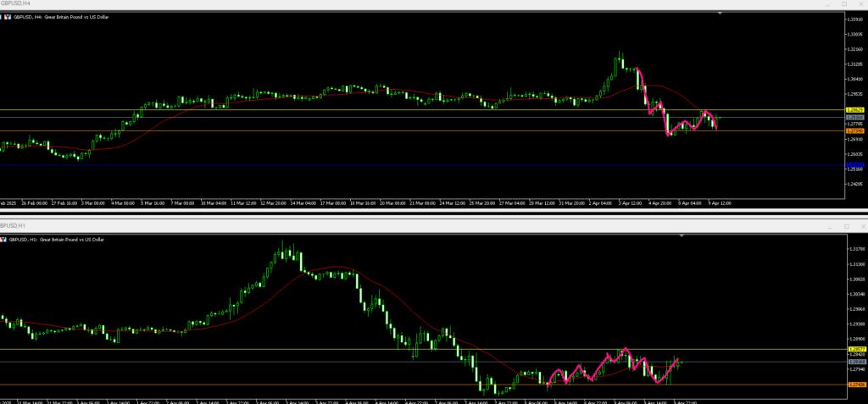The height and width of the screenshot is (404, 868).
Task: Select the chart shift triangle in H1 chart
Action: pos(682,236)
